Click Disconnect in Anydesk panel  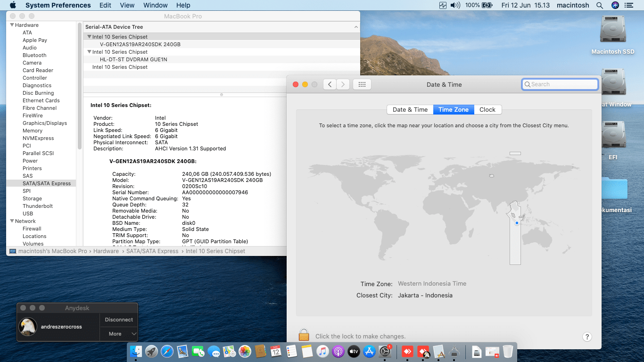[119, 320]
